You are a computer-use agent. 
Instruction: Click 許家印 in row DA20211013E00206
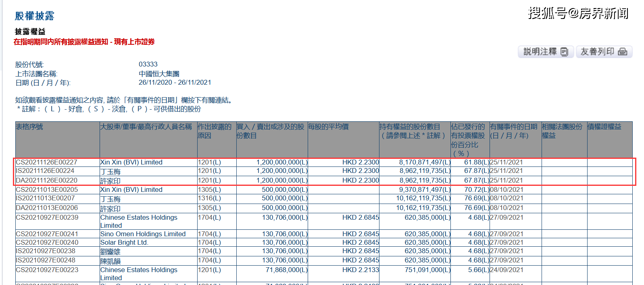tap(110, 209)
